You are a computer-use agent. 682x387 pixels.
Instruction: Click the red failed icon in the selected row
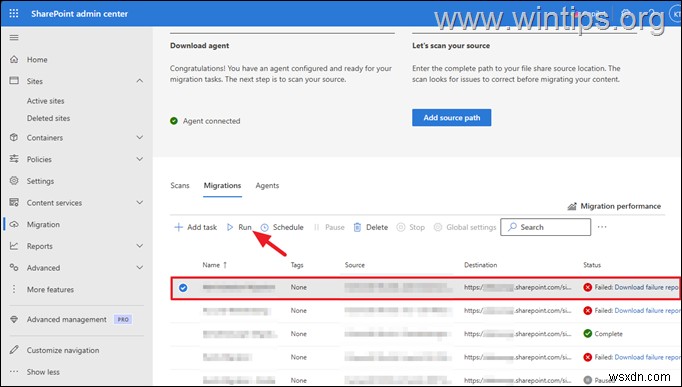588,287
